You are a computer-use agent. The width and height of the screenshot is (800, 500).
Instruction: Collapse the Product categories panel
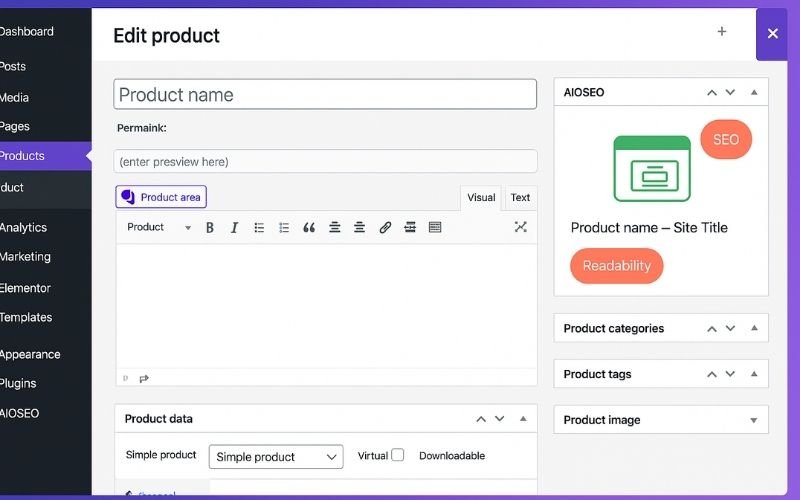tap(754, 328)
